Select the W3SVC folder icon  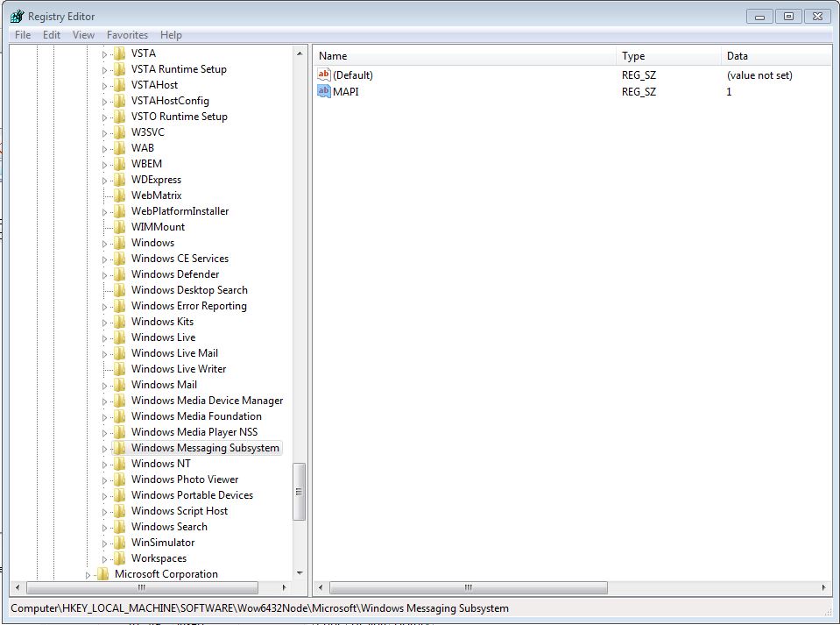click(x=120, y=132)
